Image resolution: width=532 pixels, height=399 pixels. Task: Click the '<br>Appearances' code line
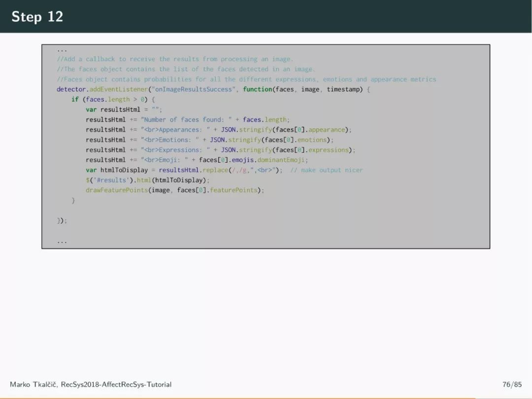point(219,130)
